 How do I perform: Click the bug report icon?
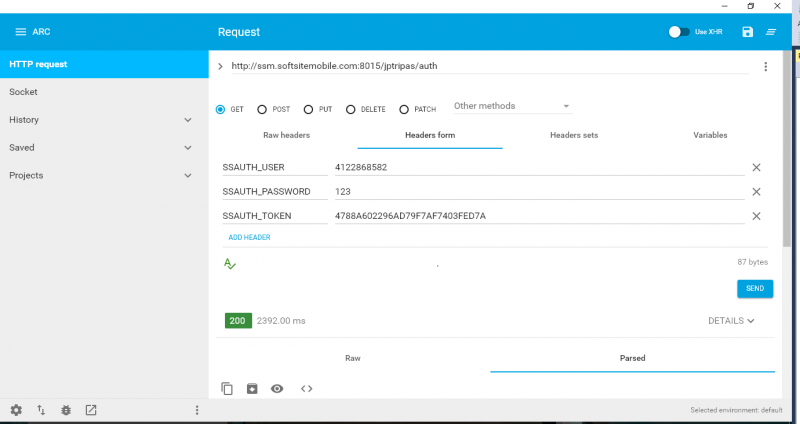tap(66, 410)
